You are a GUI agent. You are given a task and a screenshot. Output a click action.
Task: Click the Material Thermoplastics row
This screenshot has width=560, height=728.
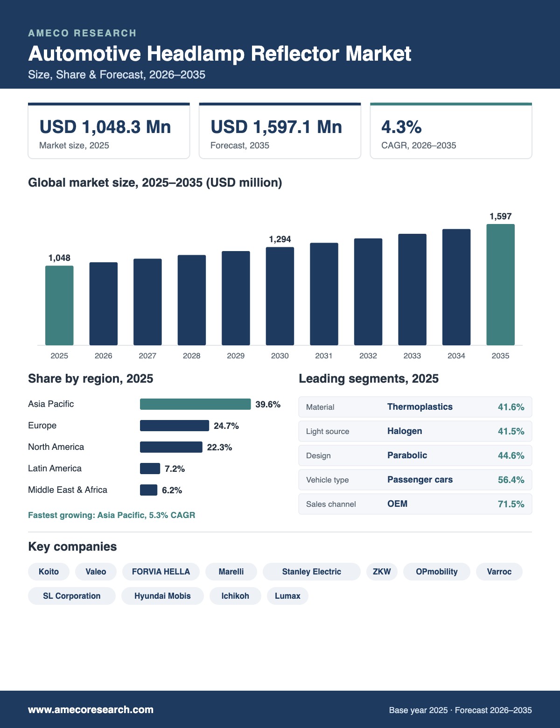tap(415, 407)
